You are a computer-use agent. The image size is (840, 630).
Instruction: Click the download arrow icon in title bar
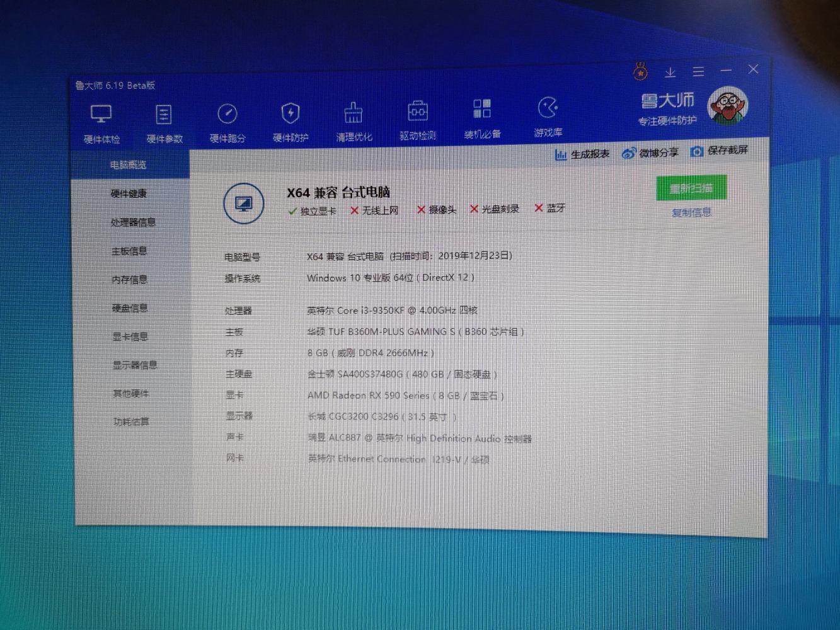pos(670,72)
